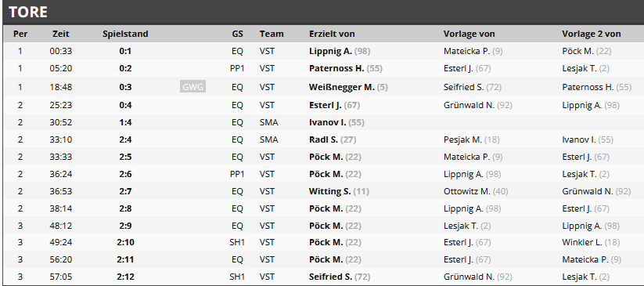The width and height of the screenshot is (644, 286).
Task: Open scorer Lippnig A. in the 0:1 row
Action: pyautogui.click(x=340, y=51)
